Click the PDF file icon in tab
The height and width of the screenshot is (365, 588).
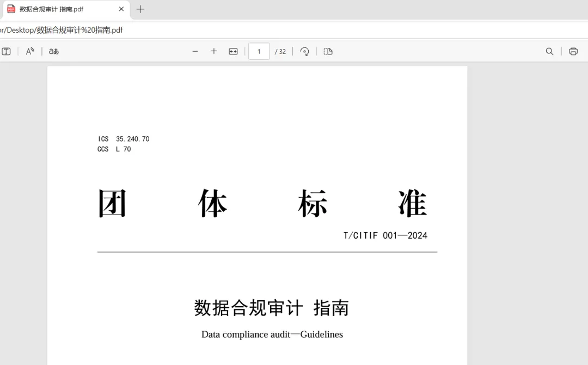(11, 9)
